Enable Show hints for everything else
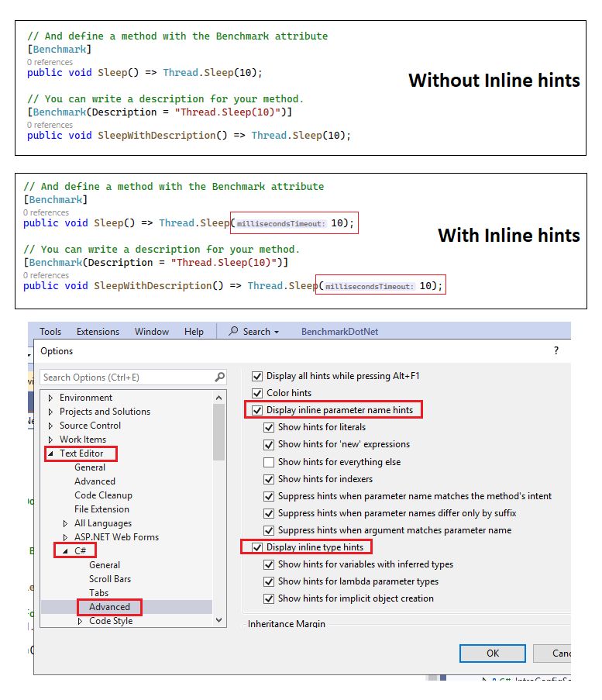 click(x=269, y=462)
